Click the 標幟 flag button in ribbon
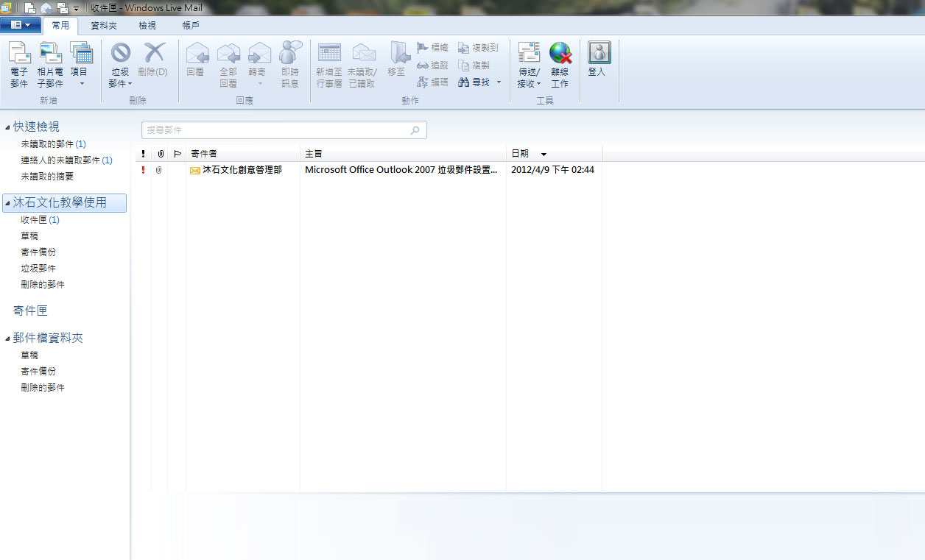This screenshot has height=560, width=925. [x=432, y=48]
